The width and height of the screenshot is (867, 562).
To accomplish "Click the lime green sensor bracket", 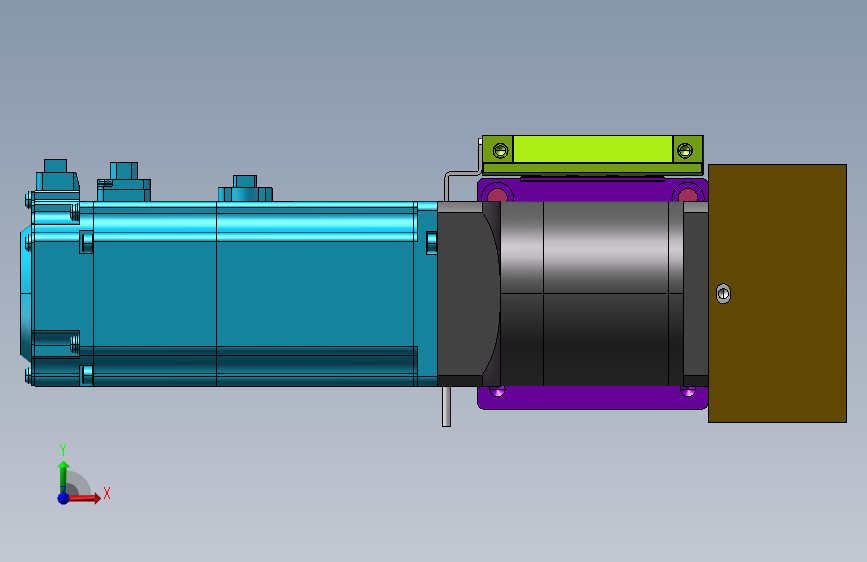I will point(592,155).
